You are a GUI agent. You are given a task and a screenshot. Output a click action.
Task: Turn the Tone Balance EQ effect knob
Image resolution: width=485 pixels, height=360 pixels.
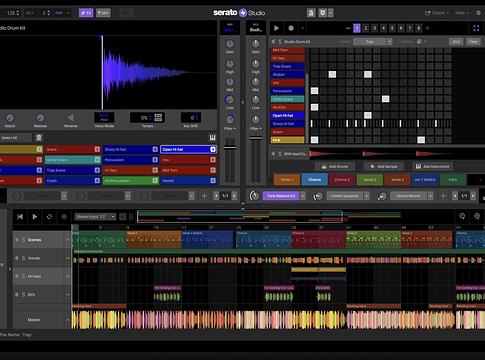[254, 196]
